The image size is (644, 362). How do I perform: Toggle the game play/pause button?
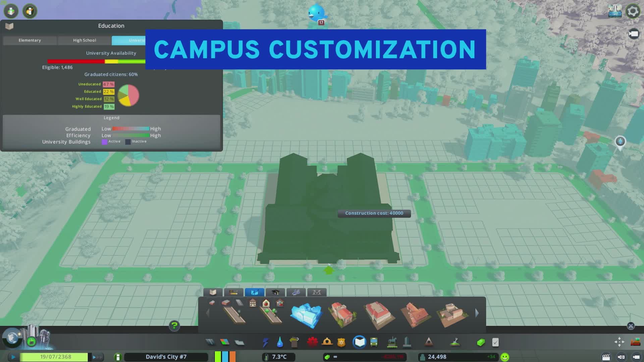pos(13,357)
